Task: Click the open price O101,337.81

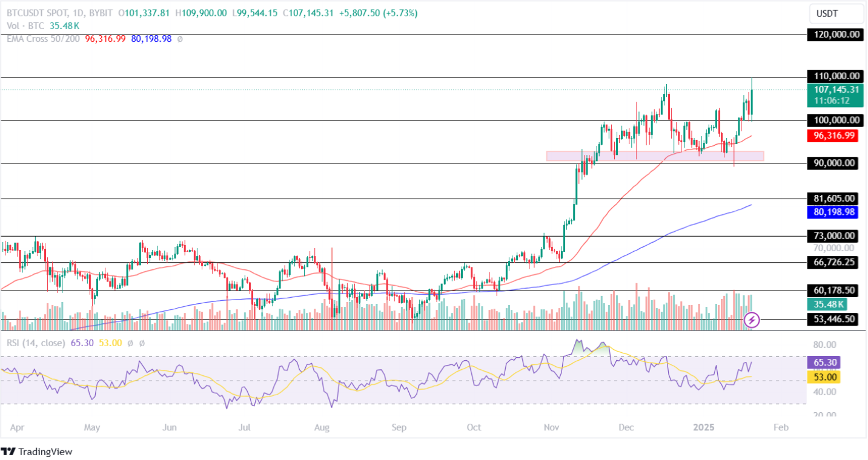Action: point(143,13)
